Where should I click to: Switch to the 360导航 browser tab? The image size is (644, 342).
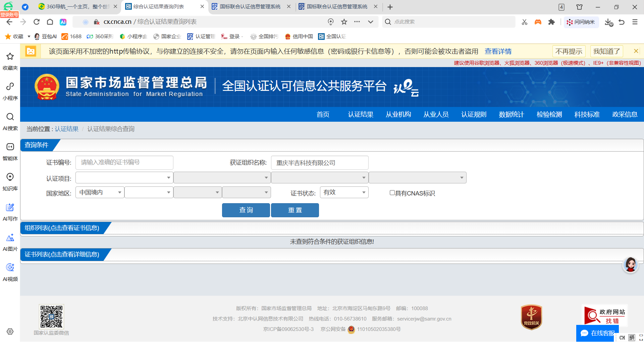click(x=77, y=7)
